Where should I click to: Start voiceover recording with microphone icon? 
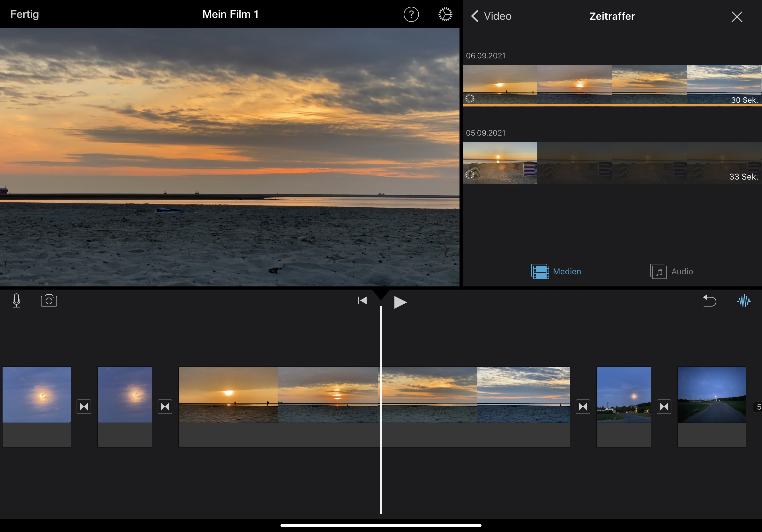tap(16, 301)
